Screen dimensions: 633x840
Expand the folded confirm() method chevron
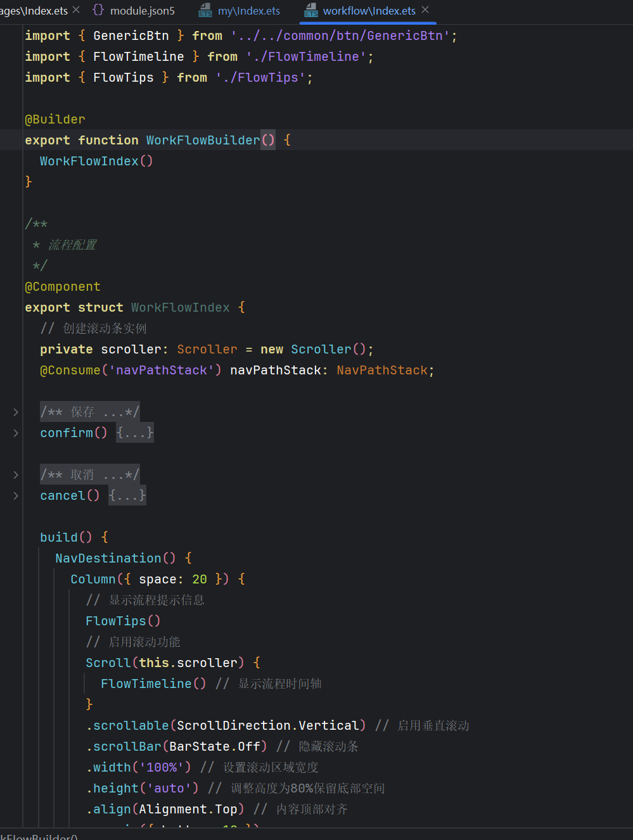16,433
